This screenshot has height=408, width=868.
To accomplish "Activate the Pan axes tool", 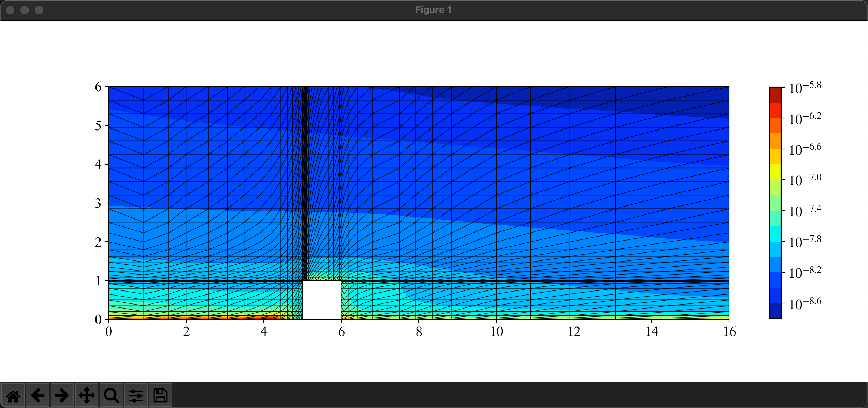I will click(x=87, y=395).
